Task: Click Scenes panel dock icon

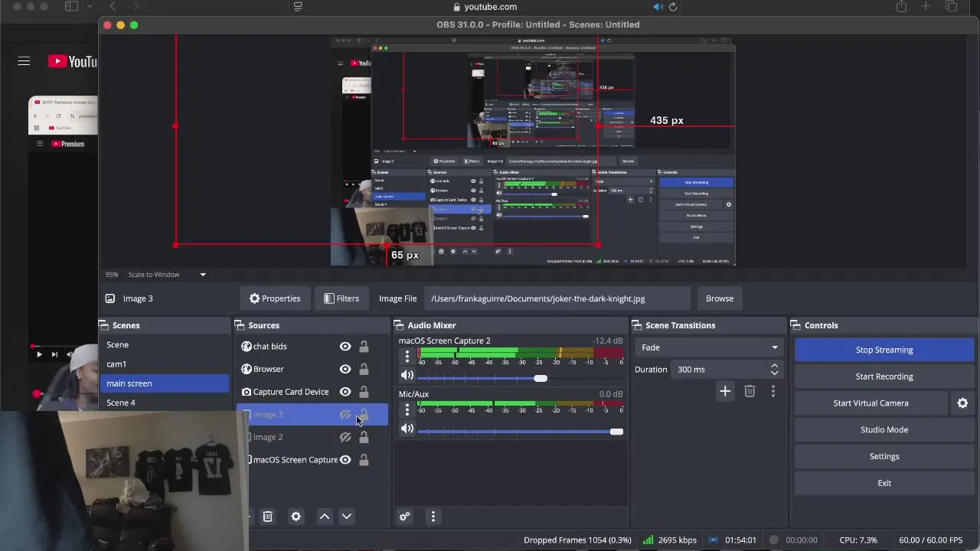Action: click(103, 325)
